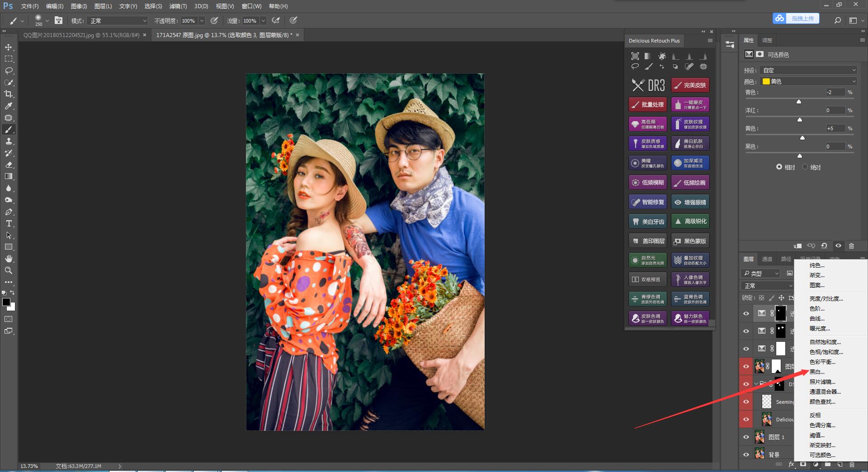Select the Eraser tool

click(9, 165)
